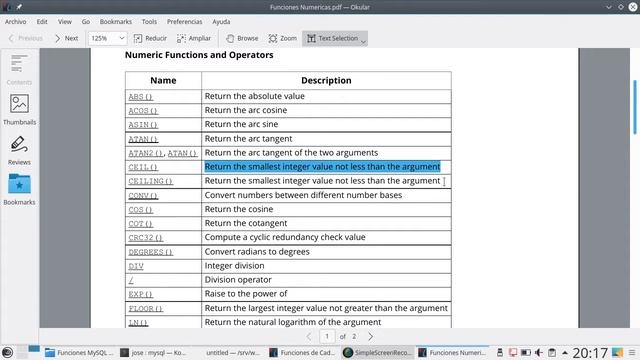
Task: Click the ACOS() function link
Action: pyautogui.click(x=143, y=111)
